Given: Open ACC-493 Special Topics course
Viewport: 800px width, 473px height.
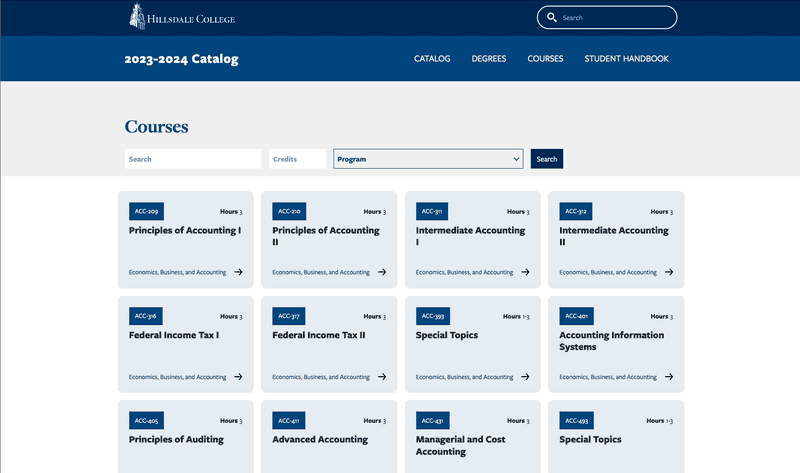Looking at the screenshot, I should coord(590,439).
